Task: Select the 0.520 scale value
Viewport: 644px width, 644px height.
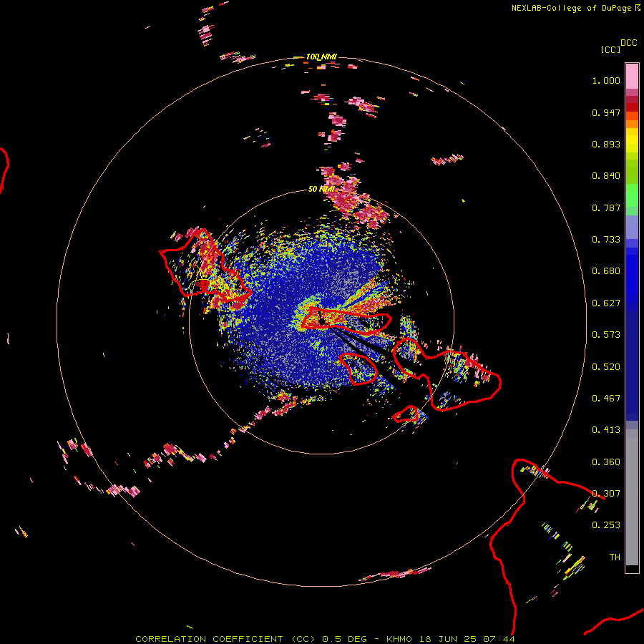Action: pyautogui.click(x=606, y=367)
